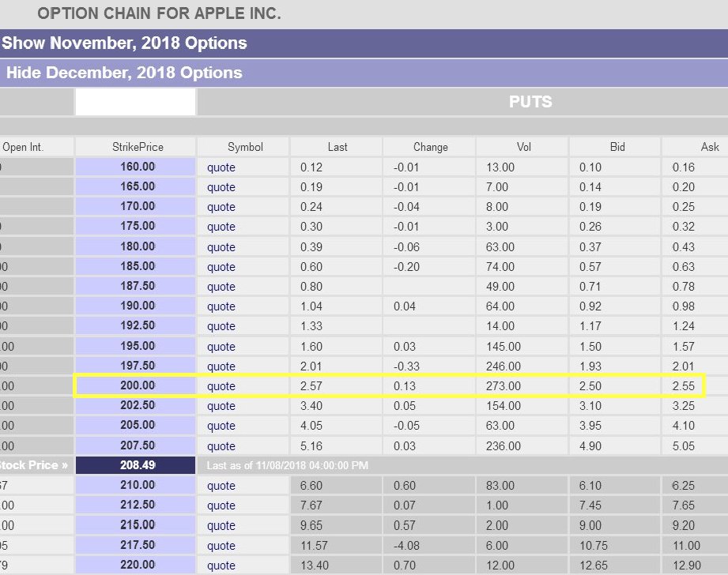Open quote link for 165.00 strike
Screen dimensions: 728x575
pos(221,187)
